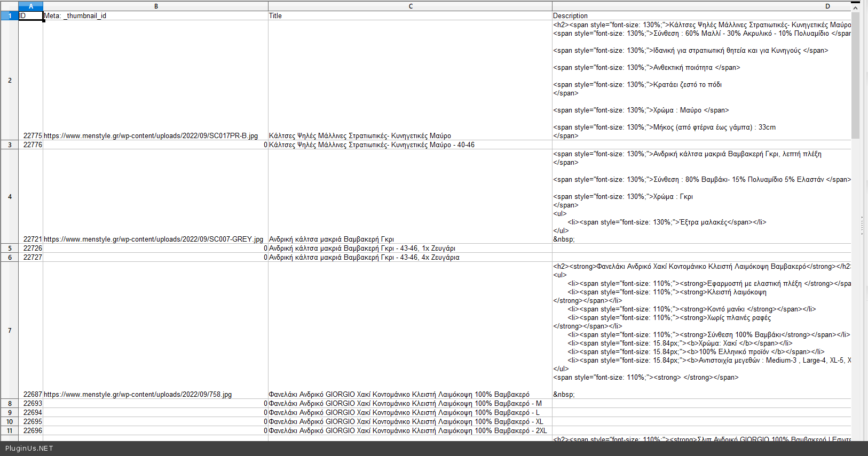Click the select-all corner box
The image size is (868, 456).
(x=9, y=6)
